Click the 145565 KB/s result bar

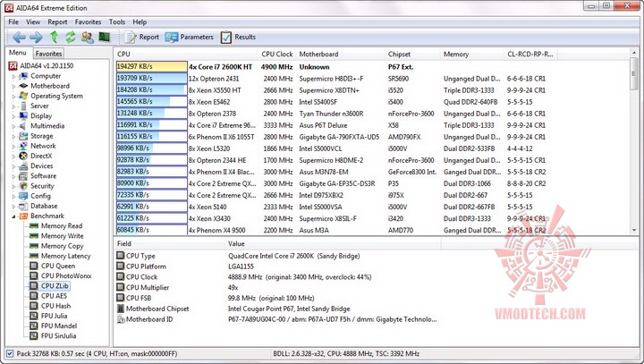[151, 101]
